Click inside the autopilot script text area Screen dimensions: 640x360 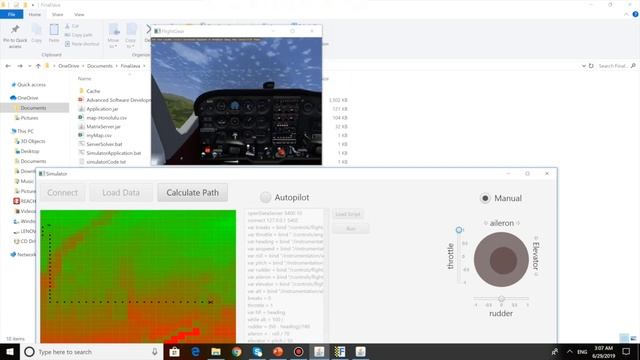coord(285,276)
